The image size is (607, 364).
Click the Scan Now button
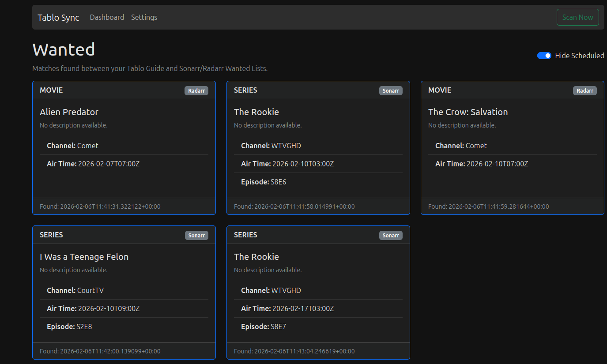[577, 17]
